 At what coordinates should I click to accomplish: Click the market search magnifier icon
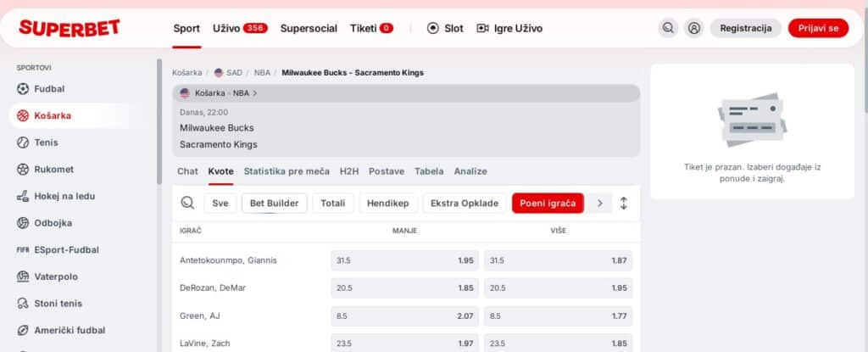[x=187, y=203]
